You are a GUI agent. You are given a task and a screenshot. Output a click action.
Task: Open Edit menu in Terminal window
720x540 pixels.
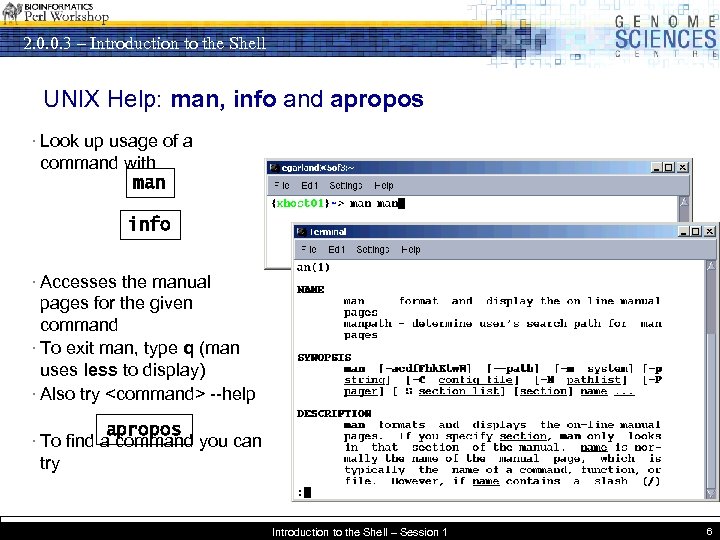click(336, 249)
